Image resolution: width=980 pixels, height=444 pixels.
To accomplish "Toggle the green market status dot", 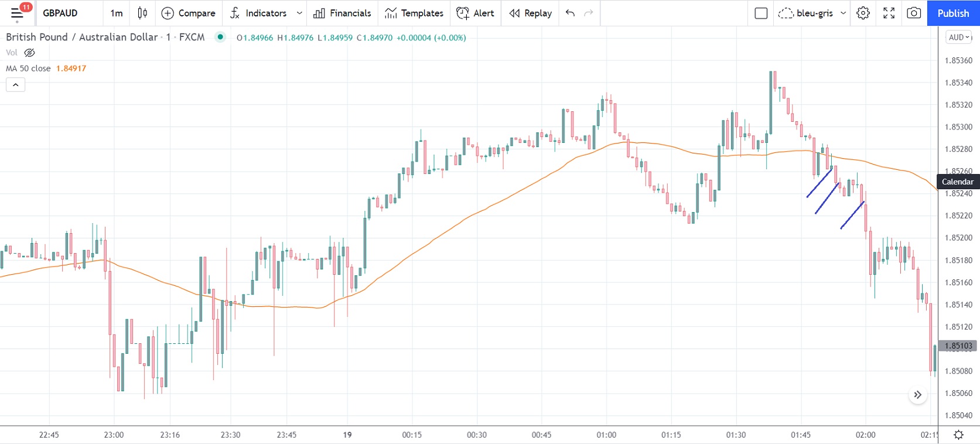I will pyautogui.click(x=220, y=37).
